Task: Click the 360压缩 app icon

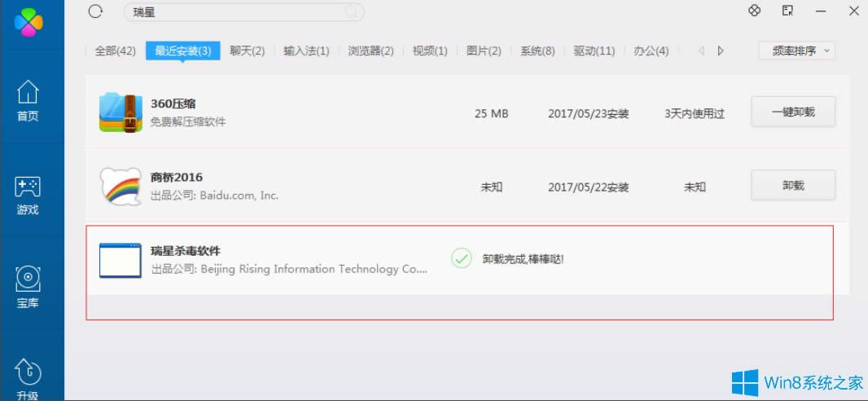Action: click(121, 112)
